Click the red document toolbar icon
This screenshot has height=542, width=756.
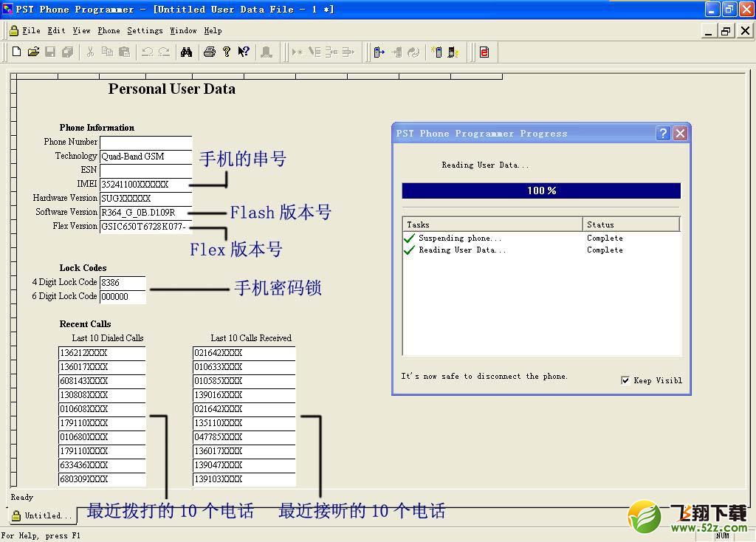pos(484,52)
